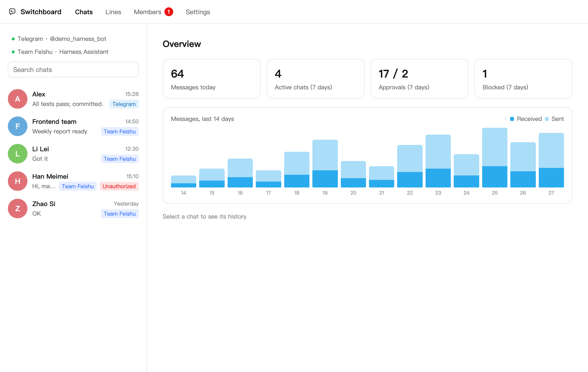Click the chart bar for day 22
The image size is (588, 372).
tap(410, 166)
